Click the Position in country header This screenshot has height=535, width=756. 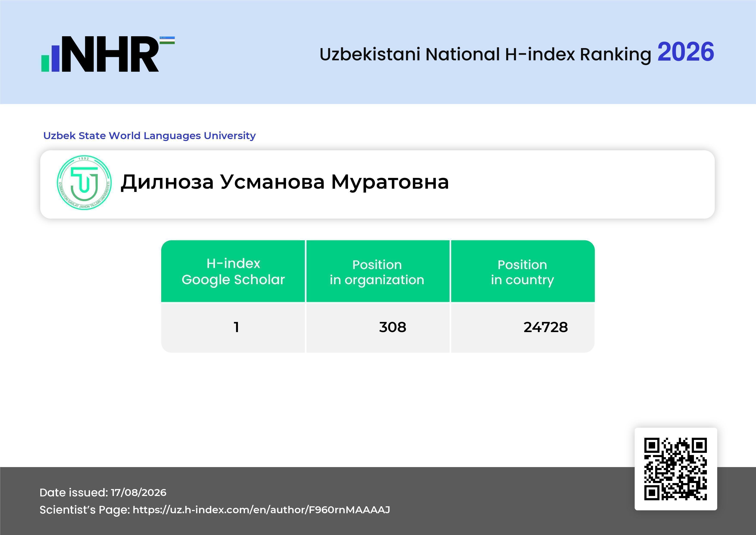[523, 271]
